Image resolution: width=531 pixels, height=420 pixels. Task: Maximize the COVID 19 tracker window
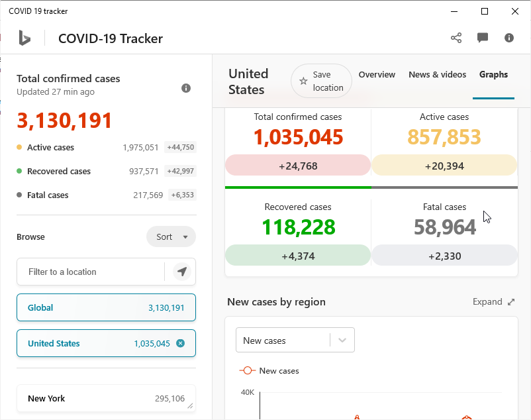pos(485,11)
